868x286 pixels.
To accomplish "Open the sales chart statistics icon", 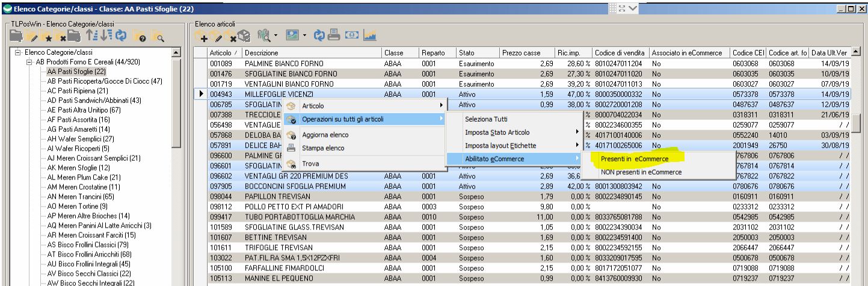I will pyautogui.click(x=369, y=36).
